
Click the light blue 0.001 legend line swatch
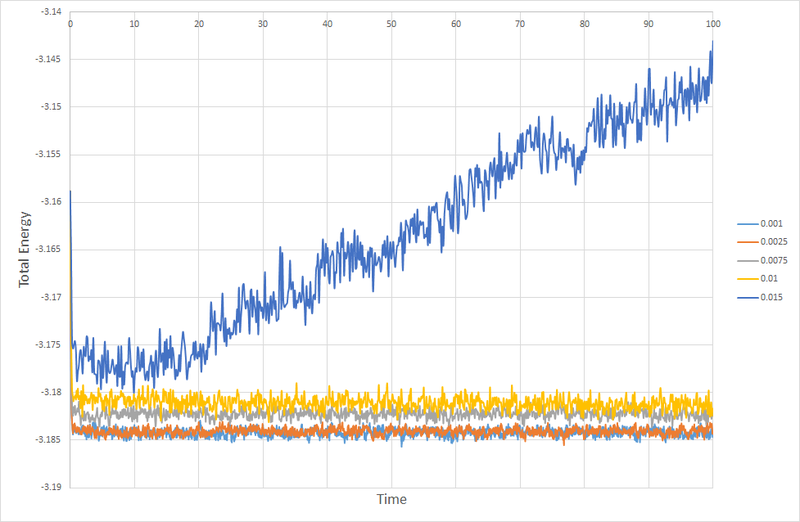[747, 224]
